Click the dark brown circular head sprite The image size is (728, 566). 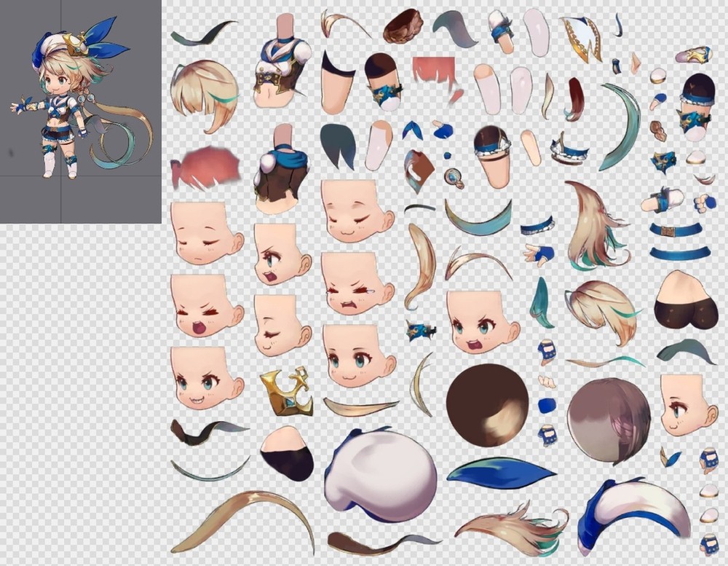click(x=487, y=404)
